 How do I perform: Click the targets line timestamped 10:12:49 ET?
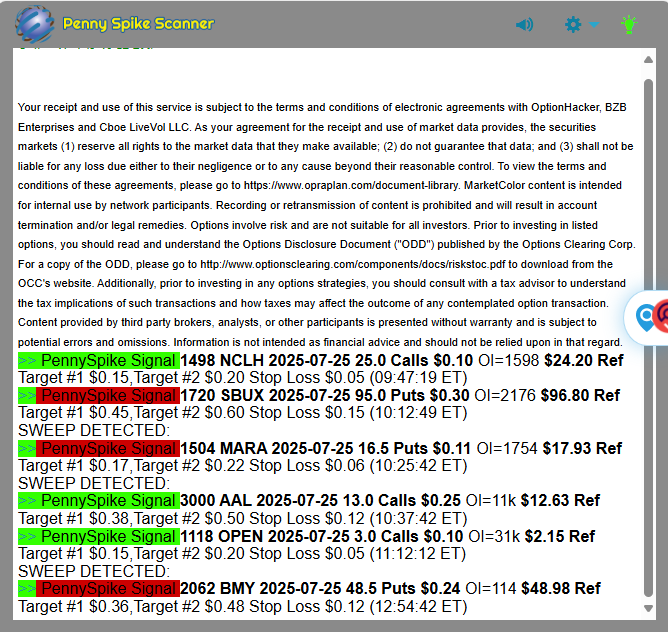[x=242, y=413]
